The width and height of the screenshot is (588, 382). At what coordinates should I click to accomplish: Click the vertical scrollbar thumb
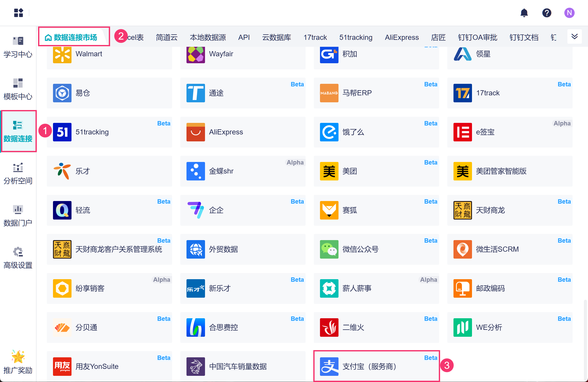[x=585, y=340]
